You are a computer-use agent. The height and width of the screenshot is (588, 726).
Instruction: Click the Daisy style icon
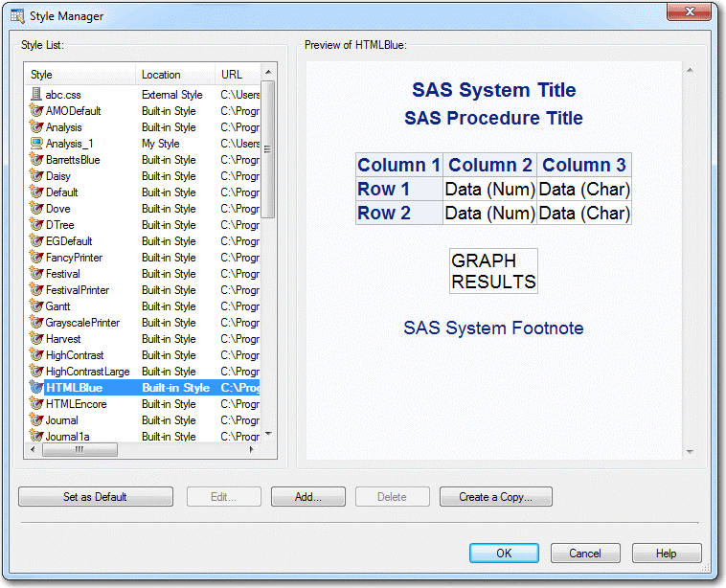[x=36, y=176]
